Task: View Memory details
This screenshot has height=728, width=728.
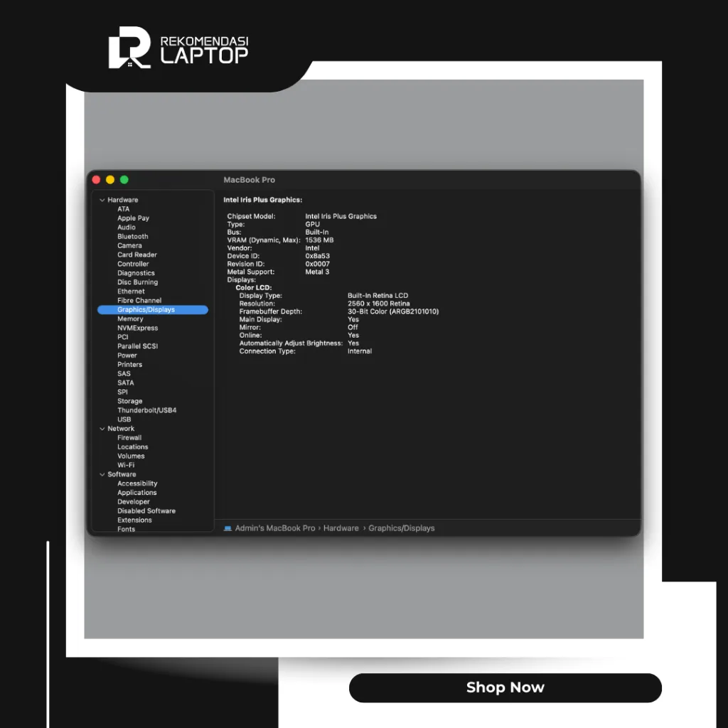Action: pos(130,318)
